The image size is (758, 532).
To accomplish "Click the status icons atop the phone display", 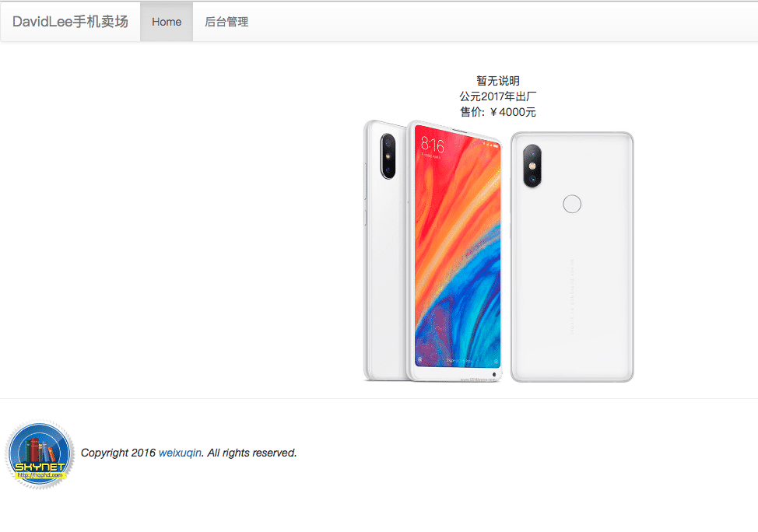I will (490, 144).
